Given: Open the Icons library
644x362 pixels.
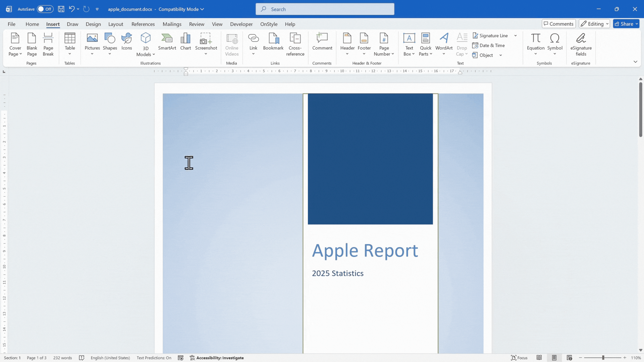Looking at the screenshot, I should point(126,42).
